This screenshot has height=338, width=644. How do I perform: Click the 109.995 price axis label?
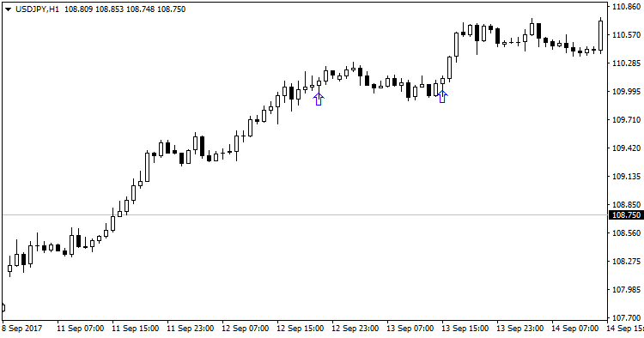tap(626, 92)
